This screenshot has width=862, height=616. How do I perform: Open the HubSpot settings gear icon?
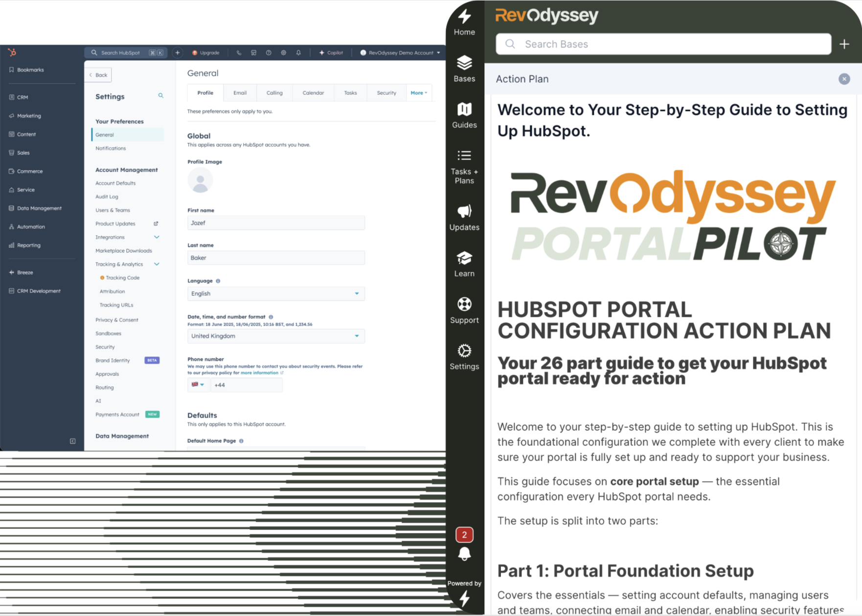pos(283,53)
